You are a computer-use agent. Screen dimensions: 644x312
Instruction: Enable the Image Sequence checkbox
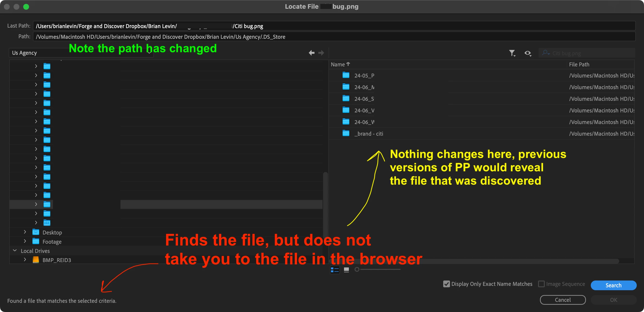click(541, 284)
